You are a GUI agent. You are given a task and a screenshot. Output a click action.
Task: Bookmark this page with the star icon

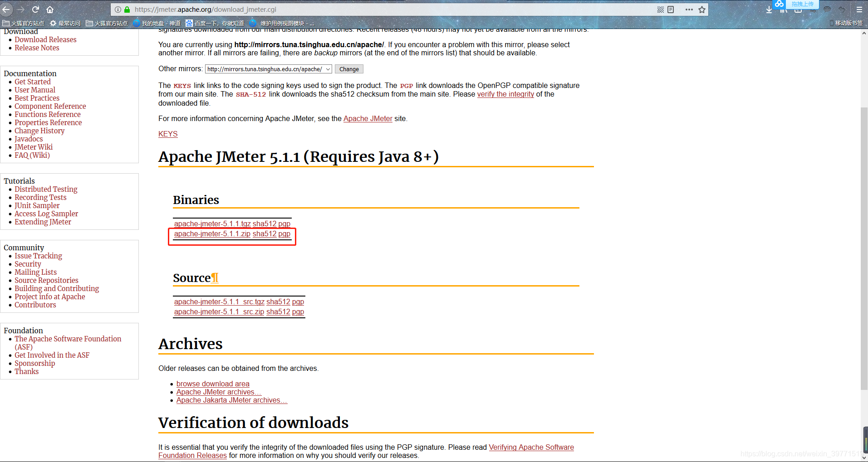(x=702, y=10)
